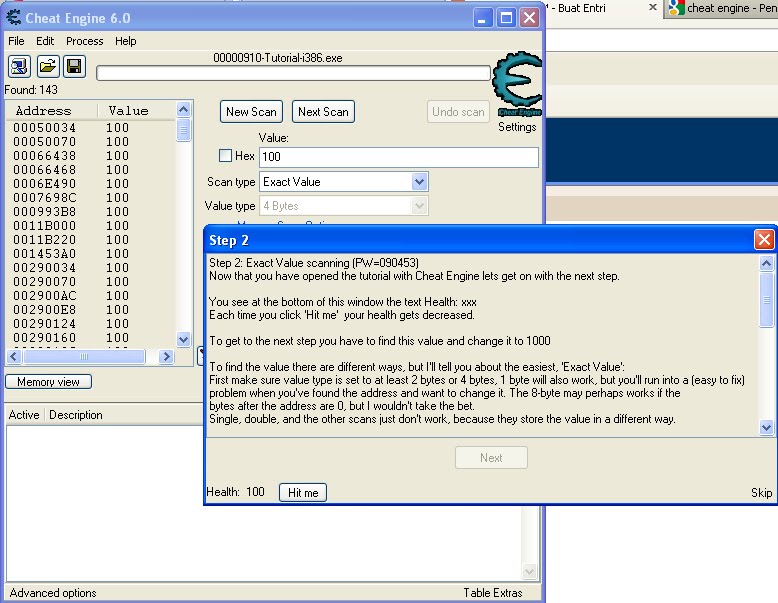778x603 pixels.
Task: Open Advanced options
Action: [53, 593]
